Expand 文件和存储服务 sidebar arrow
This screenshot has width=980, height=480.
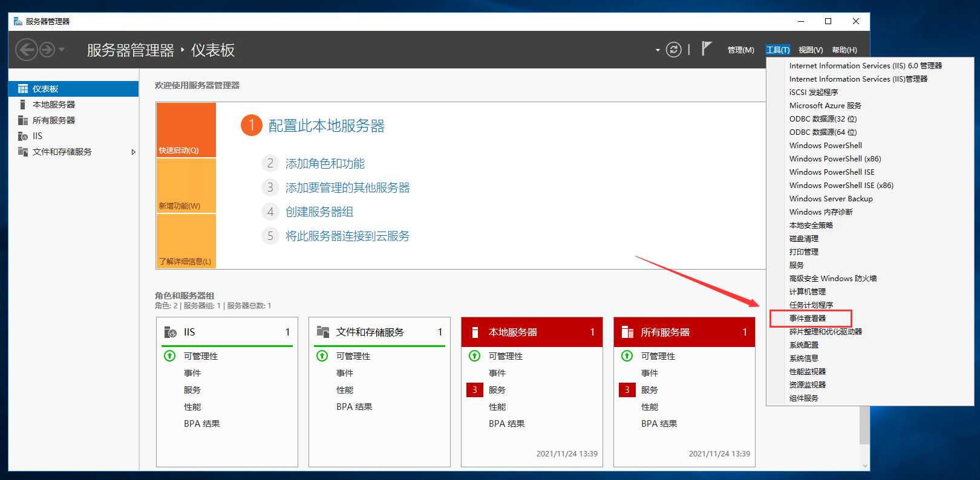pyautogui.click(x=134, y=152)
